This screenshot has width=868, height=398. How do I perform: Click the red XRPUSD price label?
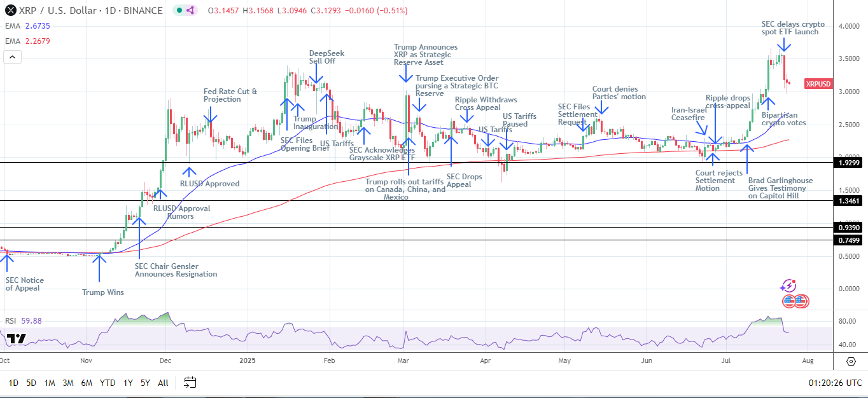point(817,84)
